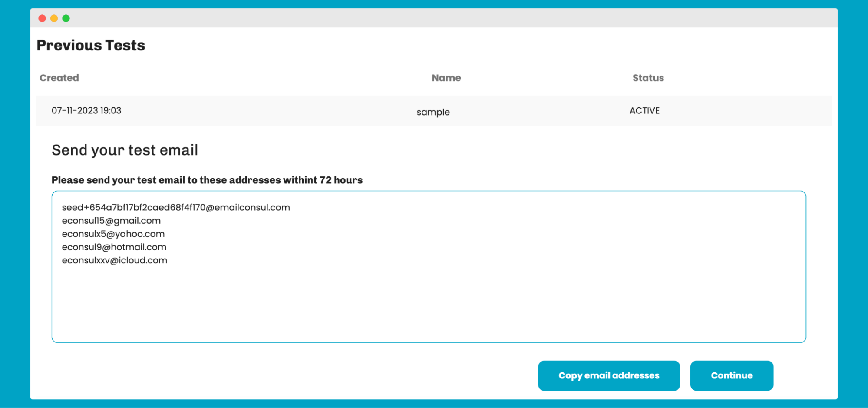Click the Copy email addresses button
868x408 pixels.
(x=609, y=375)
